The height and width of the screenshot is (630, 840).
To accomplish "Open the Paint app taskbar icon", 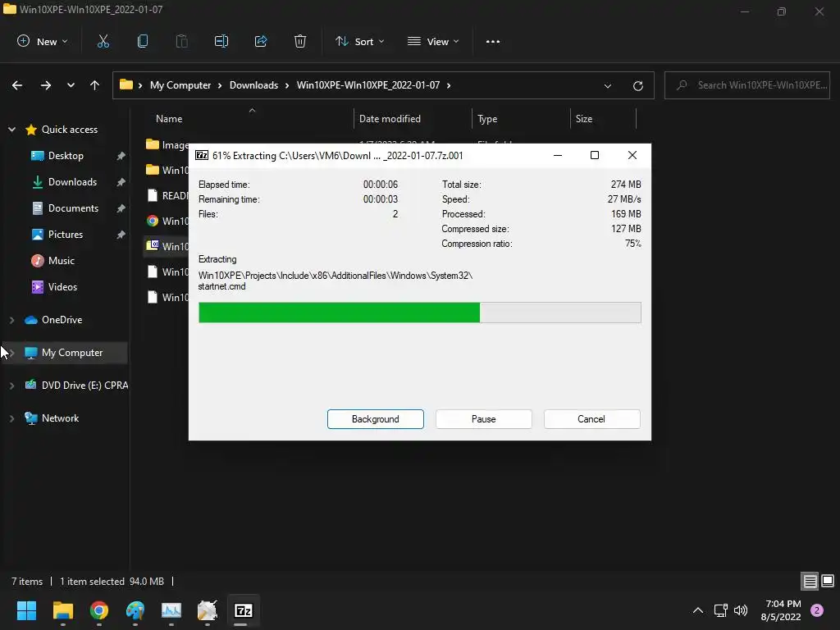I will coord(135,610).
